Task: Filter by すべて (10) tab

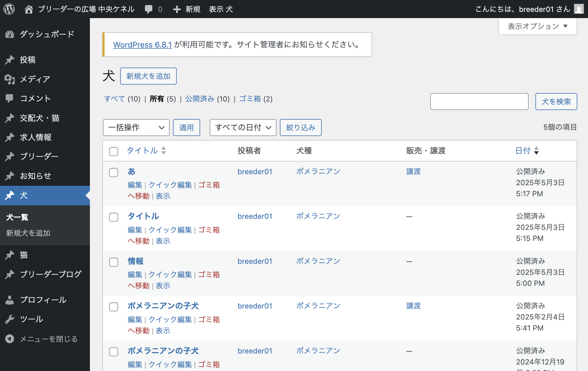Action: tap(122, 99)
